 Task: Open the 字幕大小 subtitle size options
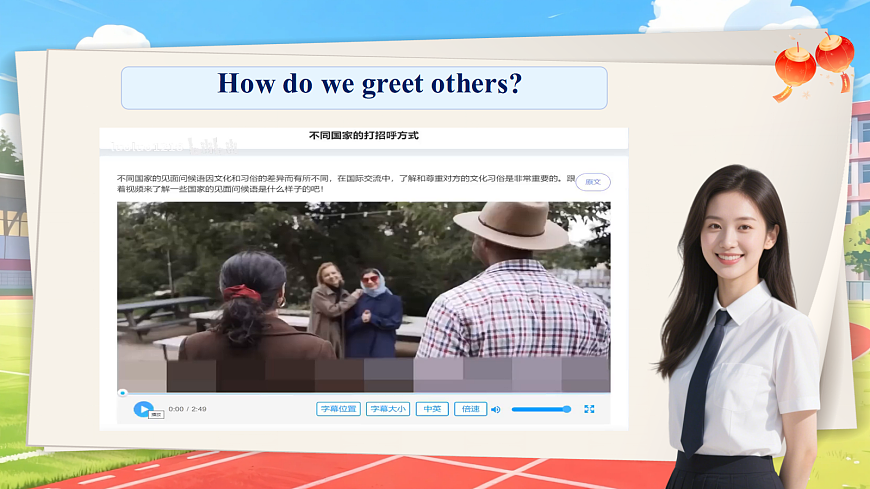(389, 409)
